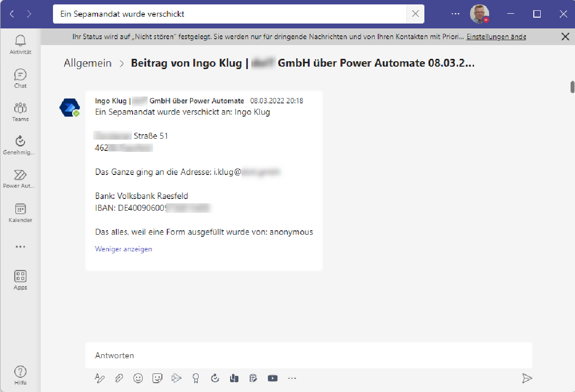
Task: Click the Einstellungen ändern link
Action: tap(496, 37)
